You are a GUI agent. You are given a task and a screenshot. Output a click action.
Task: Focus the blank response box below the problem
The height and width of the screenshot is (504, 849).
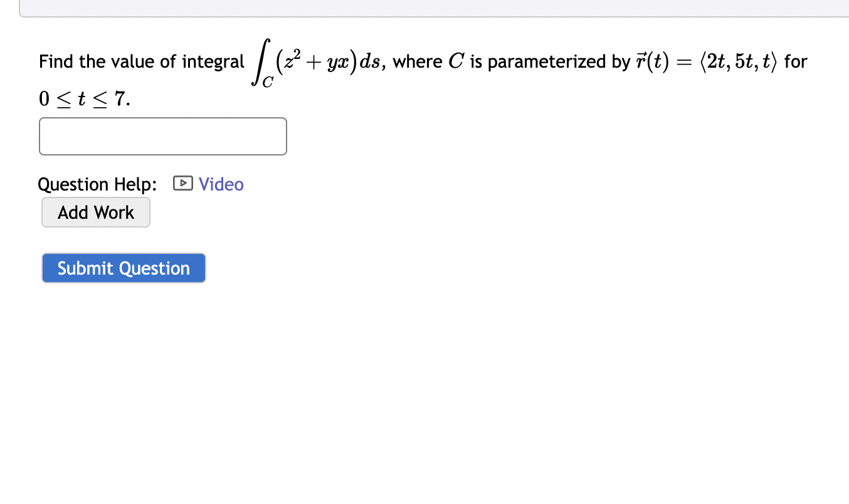pyautogui.click(x=162, y=135)
